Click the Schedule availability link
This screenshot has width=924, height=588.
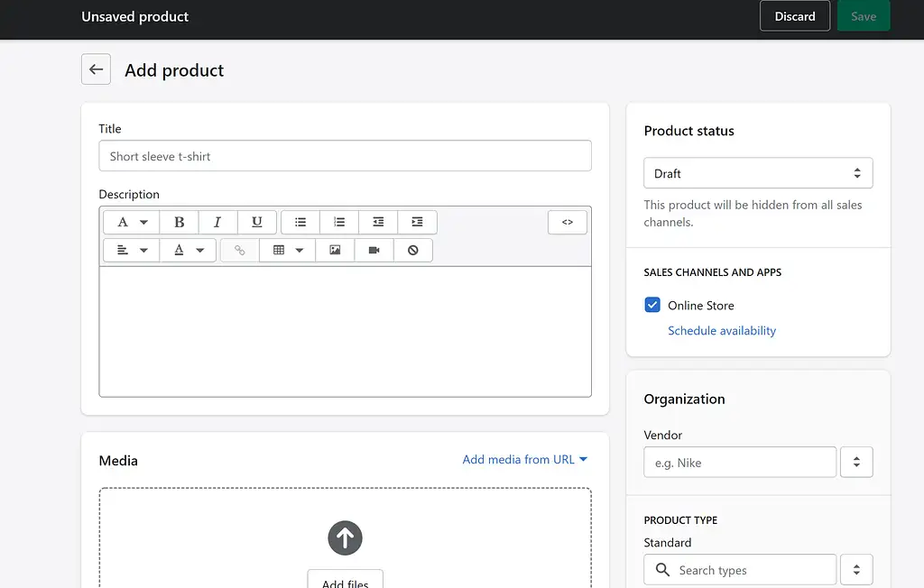722,331
